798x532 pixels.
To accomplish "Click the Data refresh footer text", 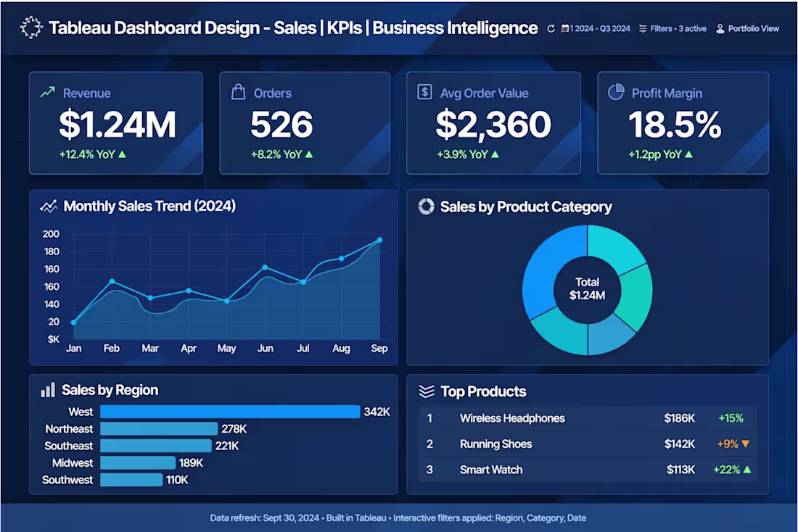I will [398, 518].
